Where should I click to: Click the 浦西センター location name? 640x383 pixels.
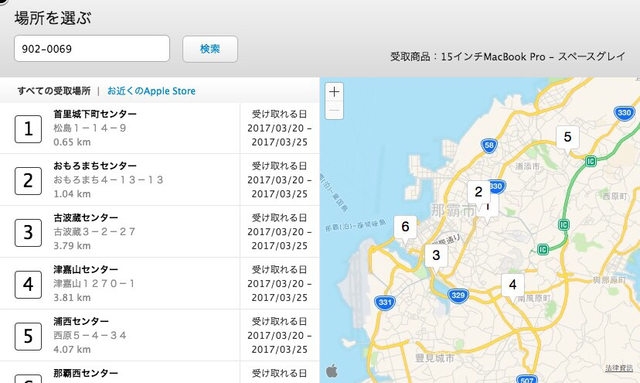click(x=81, y=321)
